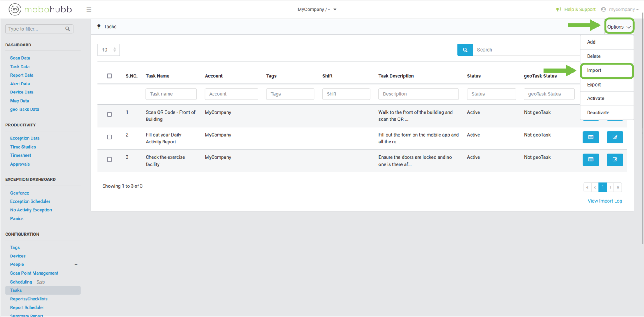This screenshot has width=644, height=317.
Task: Open the View Import Log link
Action: (x=605, y=201)
